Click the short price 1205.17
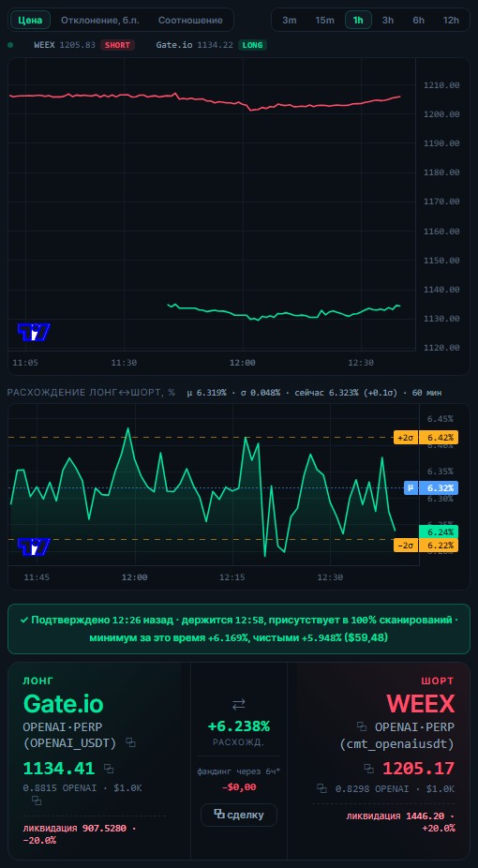The height and width of the screenshot is (868, 478). pyautogui.click(x=418, y=769)
